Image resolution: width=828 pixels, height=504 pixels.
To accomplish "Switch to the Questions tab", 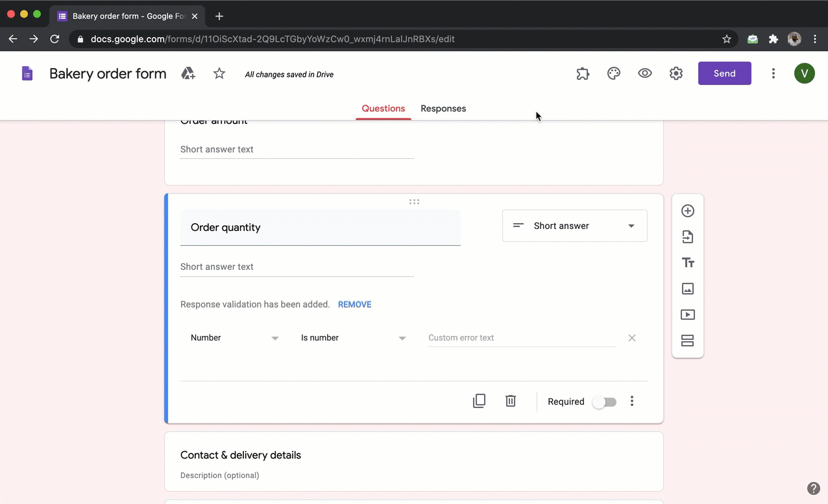I will 383,108.
